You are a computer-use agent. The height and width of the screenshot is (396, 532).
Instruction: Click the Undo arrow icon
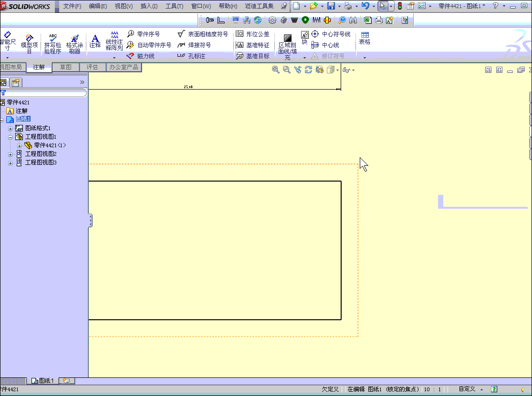[365, 6]
